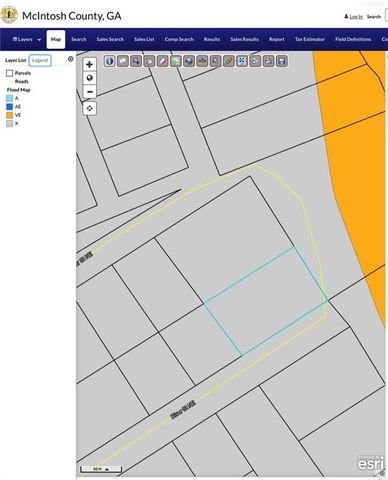
Task: Choose the zoom-box magnifier tool in the toolbar
Action: click(136, 61)
